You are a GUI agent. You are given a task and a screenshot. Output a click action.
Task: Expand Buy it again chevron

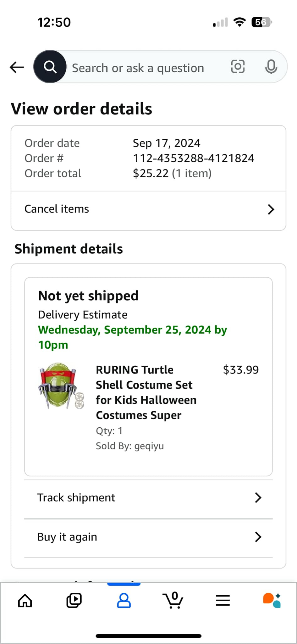pos(258,537)
